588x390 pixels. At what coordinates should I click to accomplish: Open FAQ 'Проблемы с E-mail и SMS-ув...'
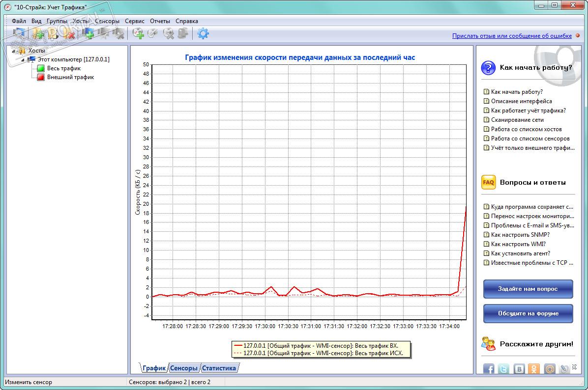(x=532, y=225)
